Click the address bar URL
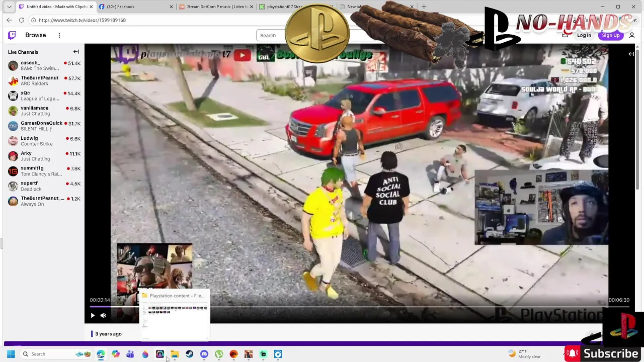Screen dimensions: 644x362 point(82,20)
